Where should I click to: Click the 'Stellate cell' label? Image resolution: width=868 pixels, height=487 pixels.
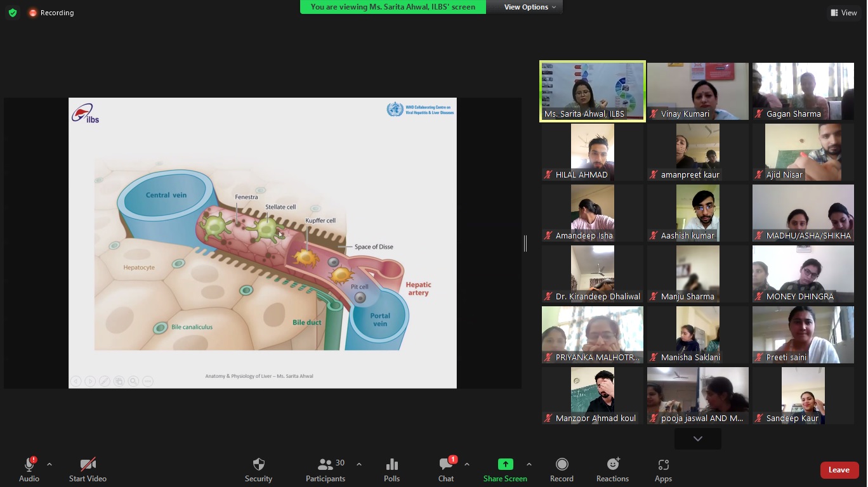[280, 207]
